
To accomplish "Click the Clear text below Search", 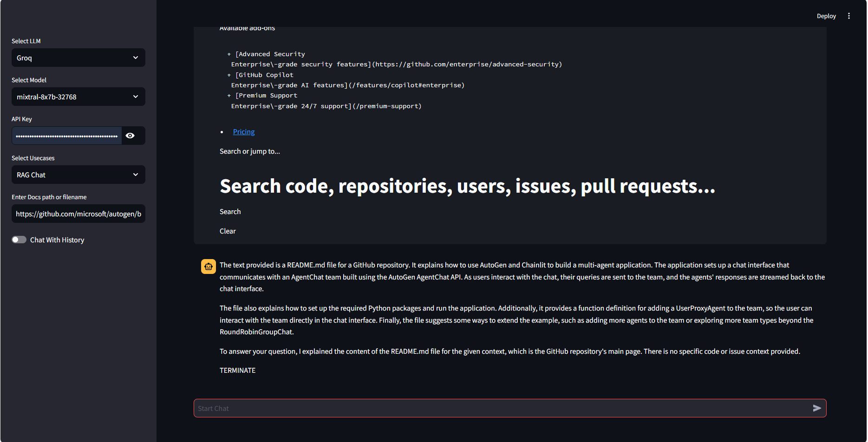I will pyautogui.click(x=228, y=231).
